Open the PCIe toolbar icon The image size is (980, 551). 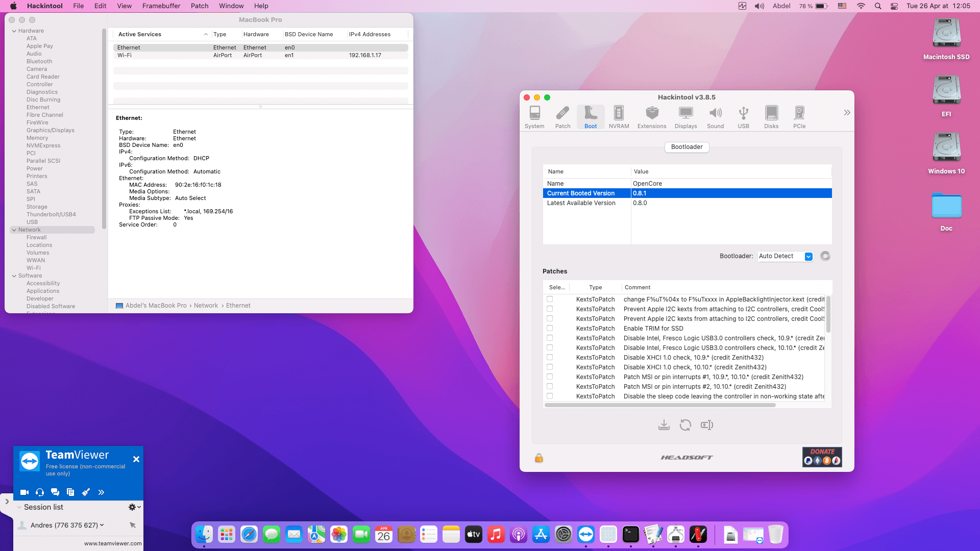799,117
